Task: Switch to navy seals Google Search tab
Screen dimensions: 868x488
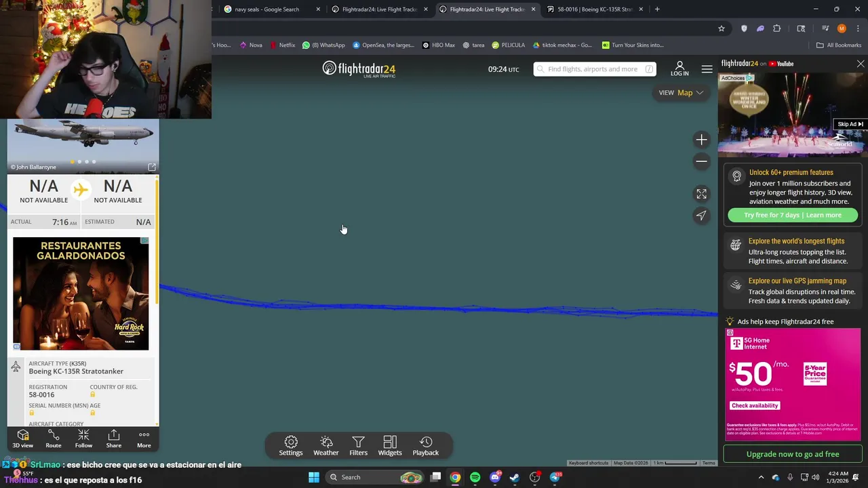Action: tap(267, 9)
